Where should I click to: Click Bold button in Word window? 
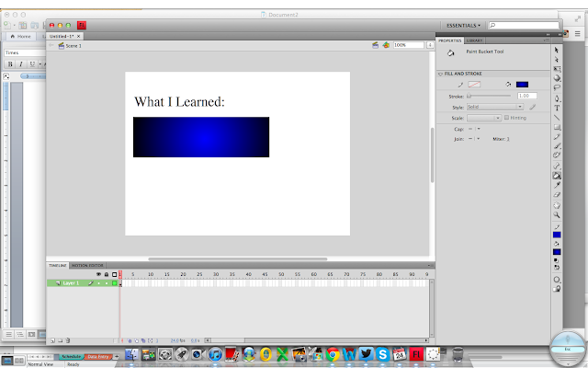click(x=10, y=64)
